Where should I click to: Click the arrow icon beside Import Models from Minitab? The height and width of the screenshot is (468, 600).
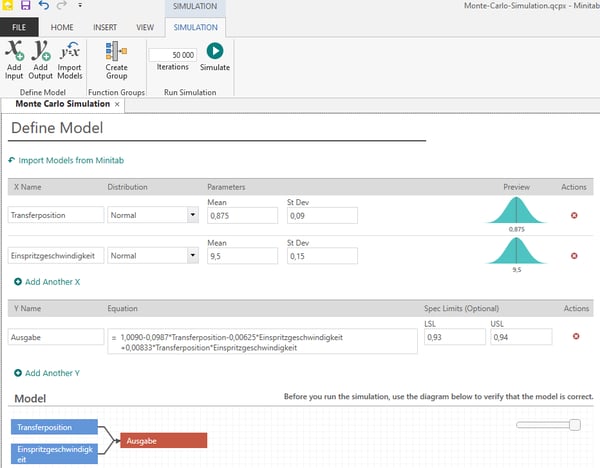tap(11, 160)
